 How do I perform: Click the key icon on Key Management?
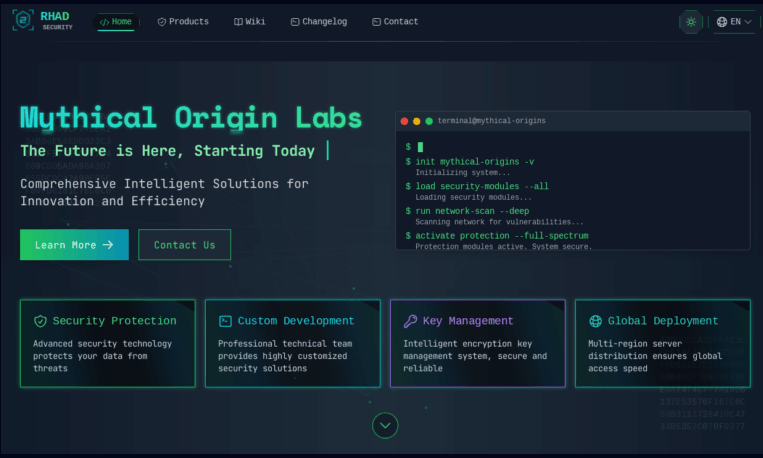pos(410,321)
